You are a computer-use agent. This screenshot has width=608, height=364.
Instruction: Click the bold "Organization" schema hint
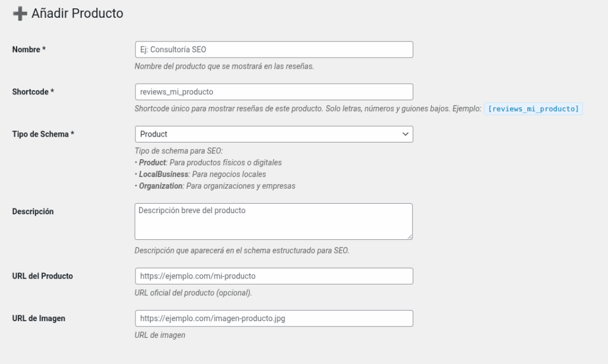tap(160, 186)
